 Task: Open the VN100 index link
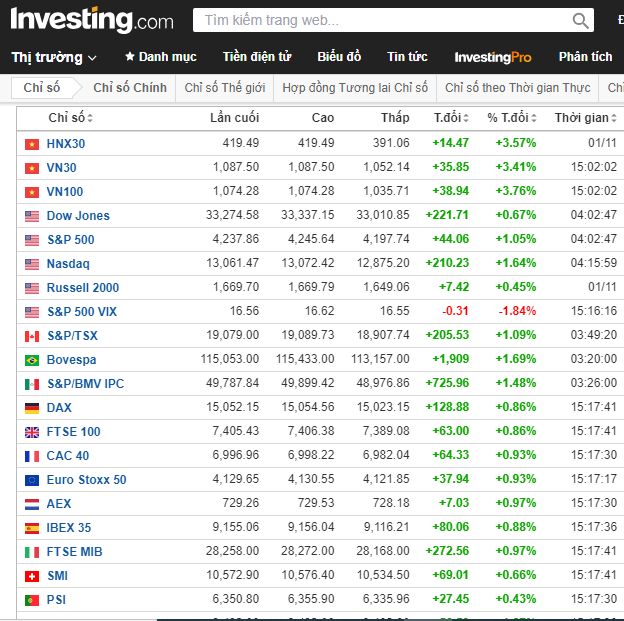[65, 192]
